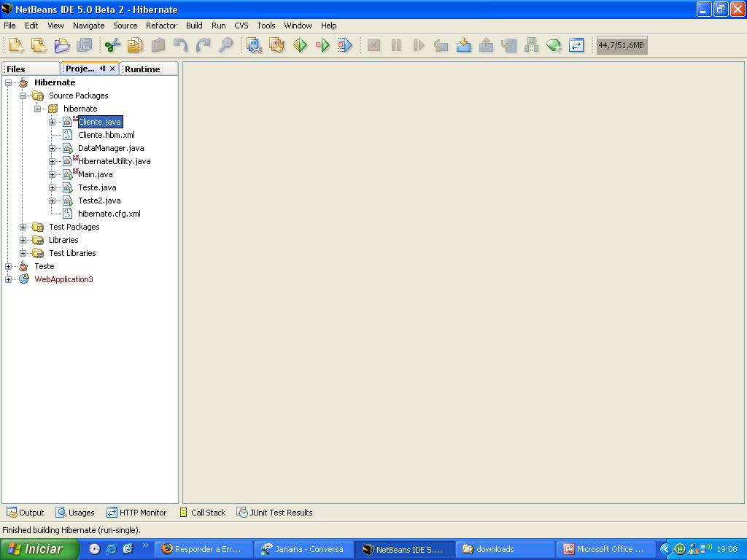
Task: Expand the WebApplication3 project node
Action: click(8, 279)
